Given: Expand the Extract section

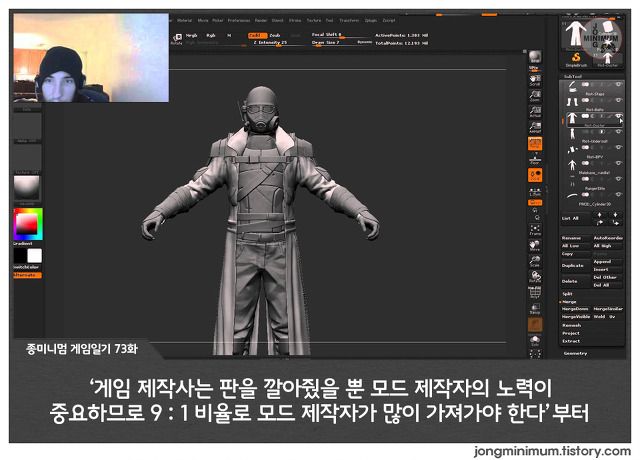Looking at the screenshot, I should [x=571, y=341].
